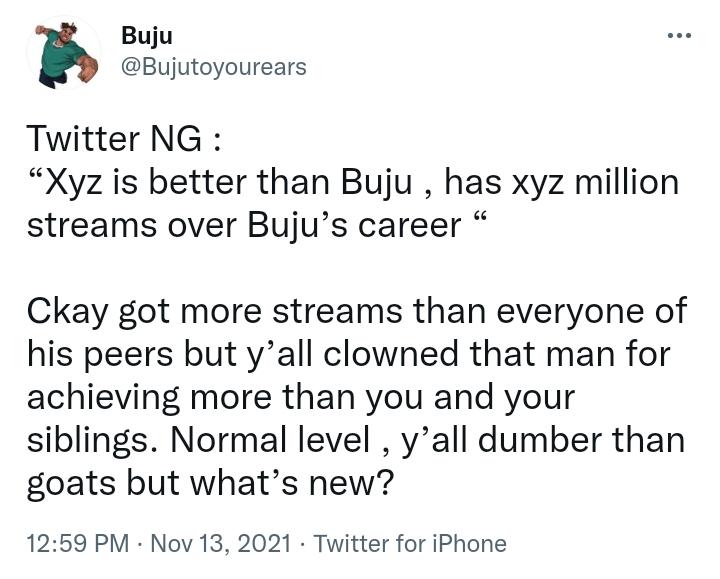Click the "Twitter NG :" opening line
This screenshot has width=720, height=579.
[124, 138]
